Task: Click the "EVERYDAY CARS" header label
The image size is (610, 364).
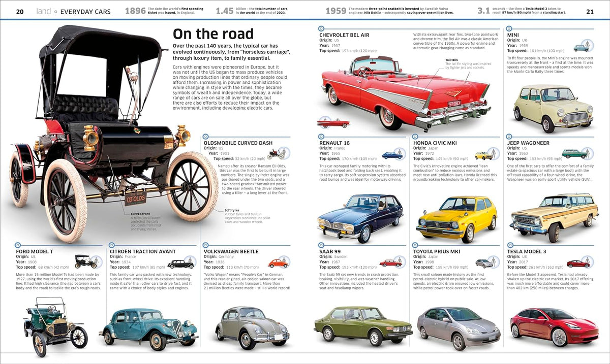Action: pyautogui.click(x=85, y=11)
